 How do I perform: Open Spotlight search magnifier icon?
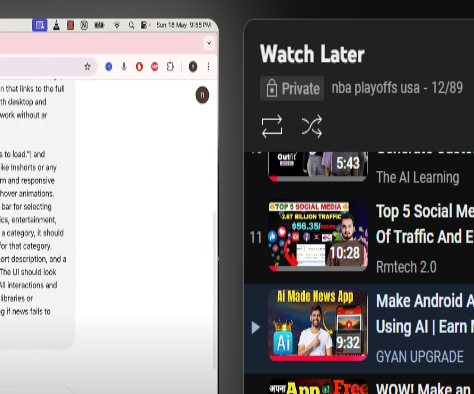point(131,25)
